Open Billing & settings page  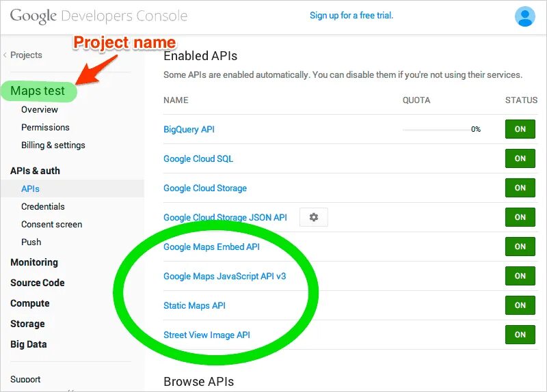coord(53,145)
